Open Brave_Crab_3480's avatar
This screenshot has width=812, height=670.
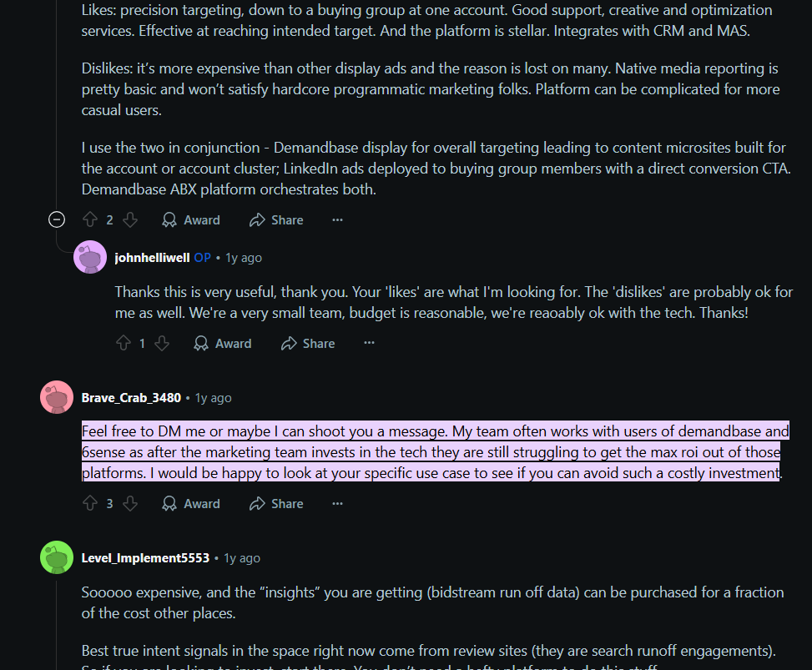(x=57, y=397)
